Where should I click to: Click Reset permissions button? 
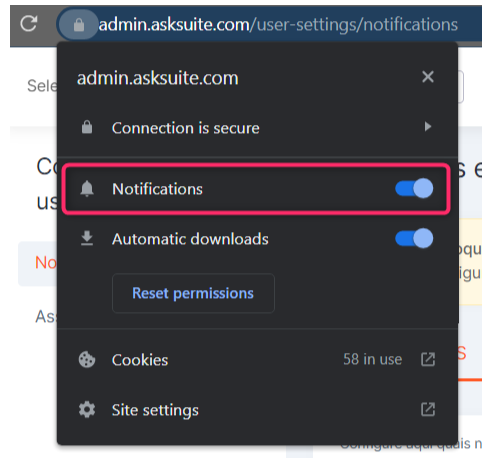click(x=193, y=293)
